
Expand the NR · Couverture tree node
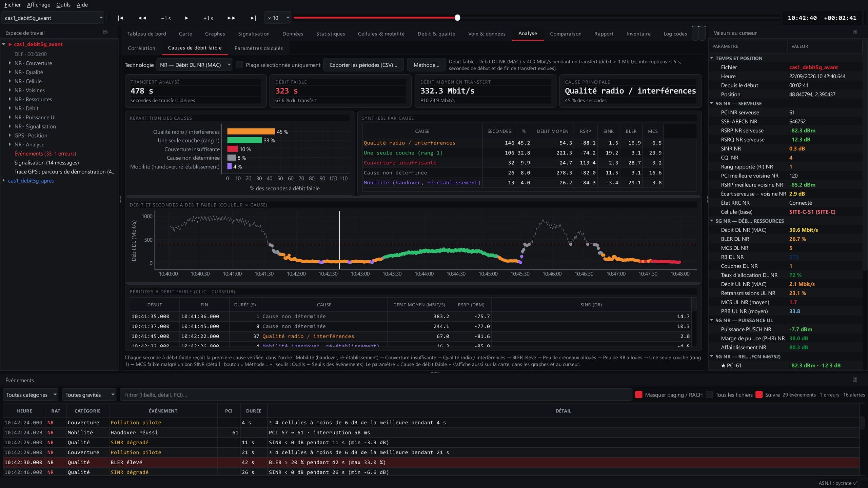pyautogui.click(x=10, y=63)
